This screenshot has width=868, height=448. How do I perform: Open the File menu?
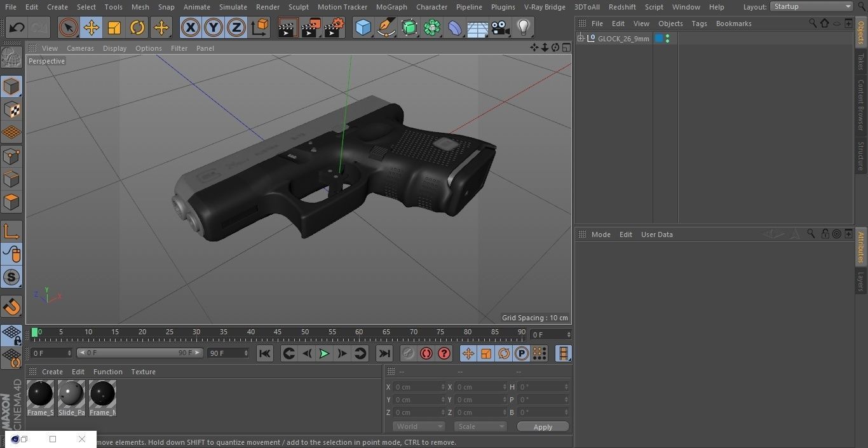(x=10, y=6)
